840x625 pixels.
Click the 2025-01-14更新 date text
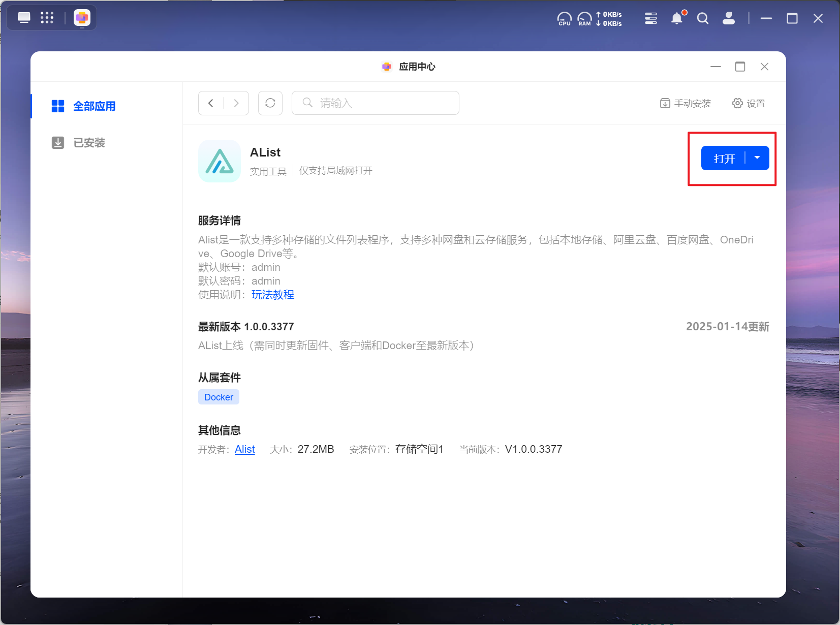[728, 327]
